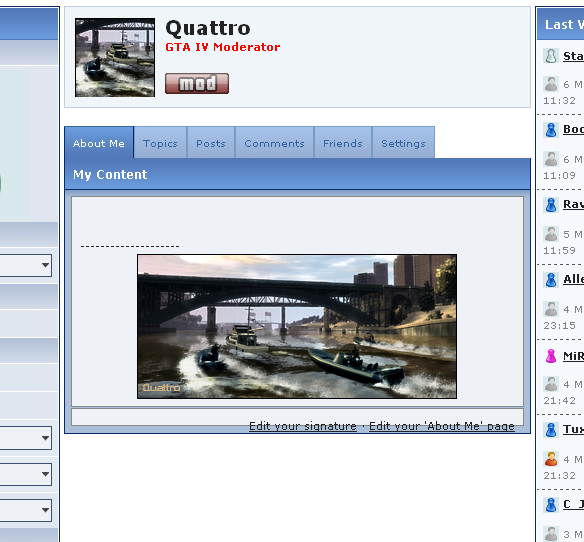Click the grey avatar icon above 21:42
The image size is (584, 542).
[x=551, y=384]
